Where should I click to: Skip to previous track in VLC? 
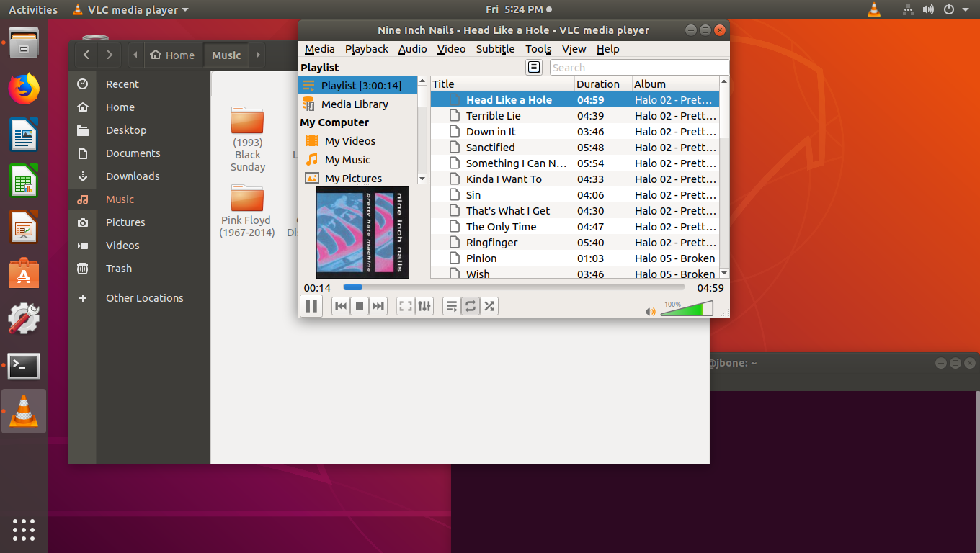tap(341, 306)
